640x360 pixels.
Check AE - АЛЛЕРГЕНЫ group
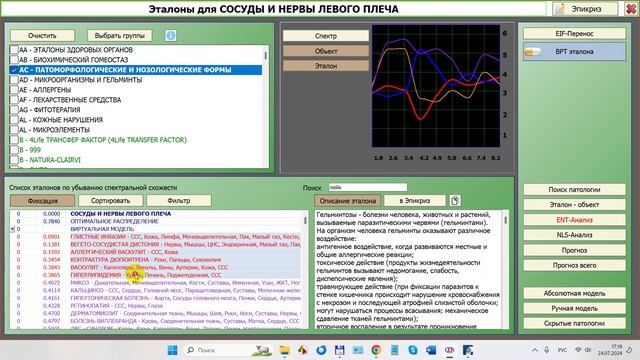tap(14, 90)
